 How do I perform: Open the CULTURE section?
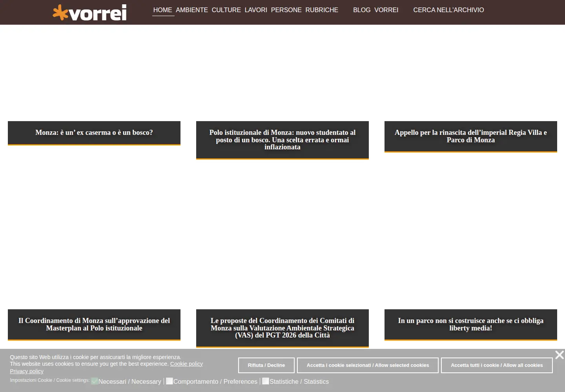(x=226, y=10)
